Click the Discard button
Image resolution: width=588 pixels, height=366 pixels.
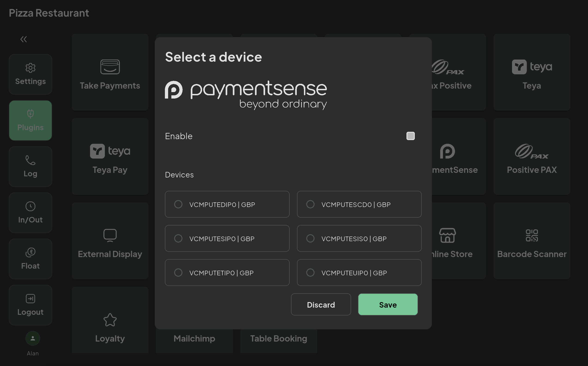click(321, 305)
